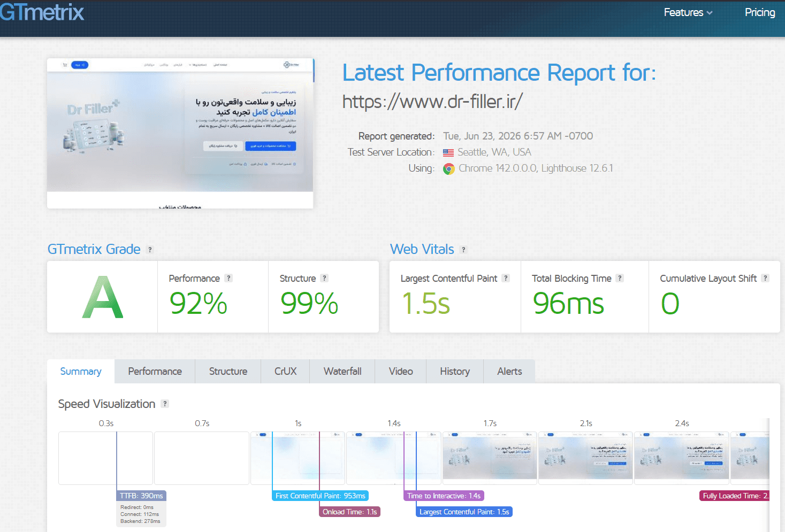Open the History tab
Viewport: 785px width, 532px height.
coord(455,371)
